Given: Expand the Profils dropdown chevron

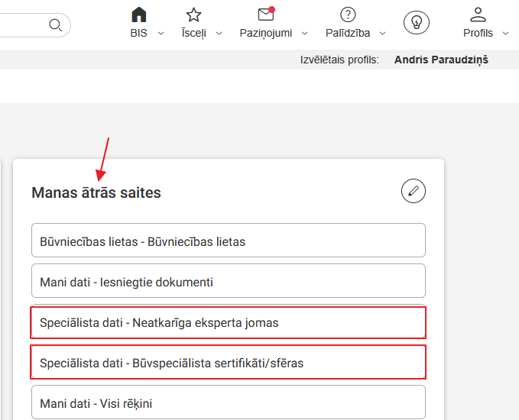Looking at the screenshot, I should click(507, 34).
